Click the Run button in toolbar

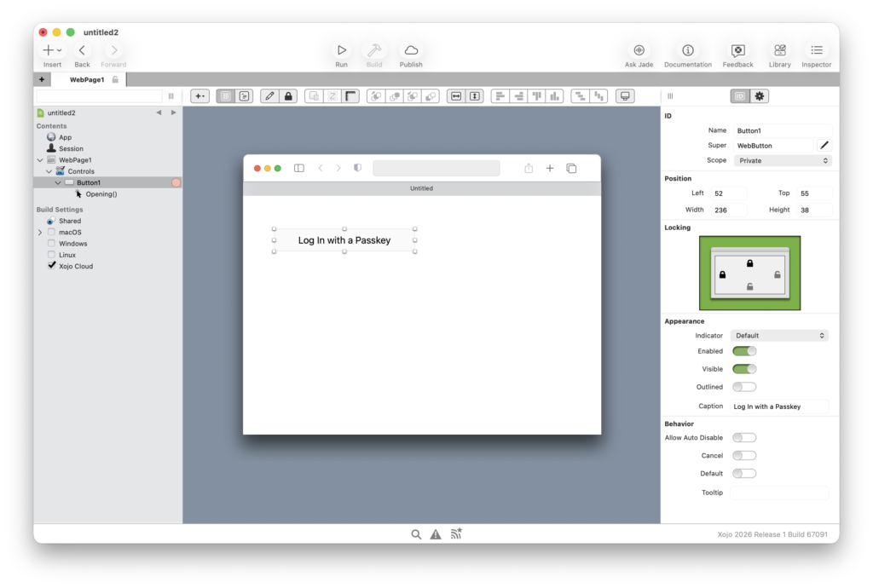tap(341, 51)
